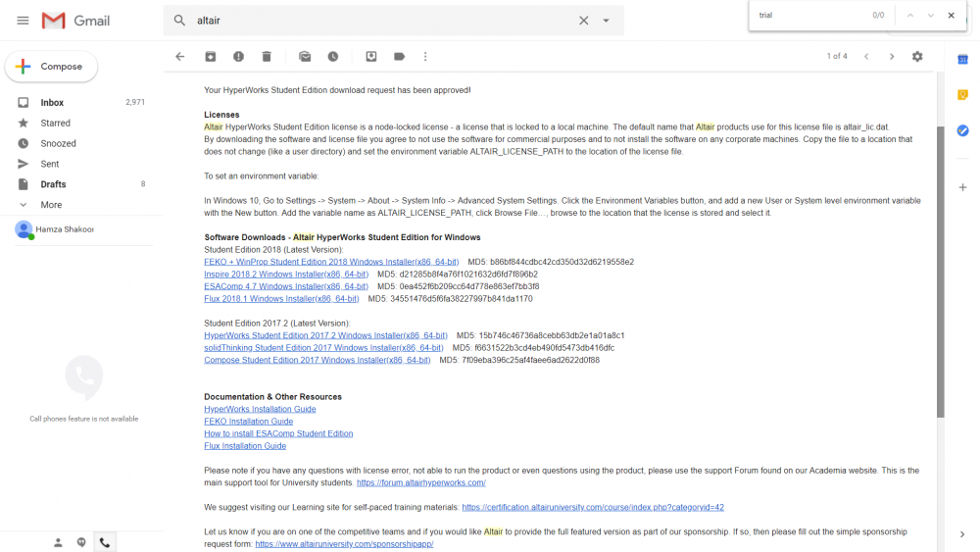
Task: Mark the email as unread
Action: pyautogui.click(x=305, y=56)
